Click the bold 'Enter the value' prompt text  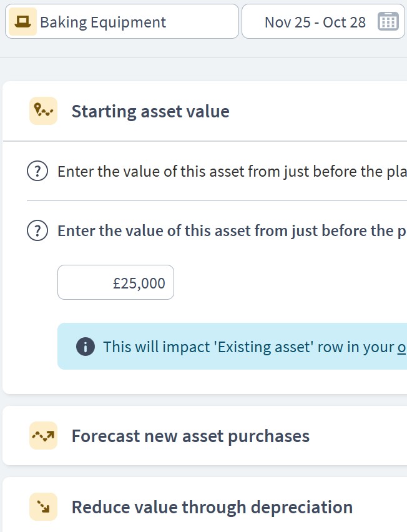tap(232, 231)
